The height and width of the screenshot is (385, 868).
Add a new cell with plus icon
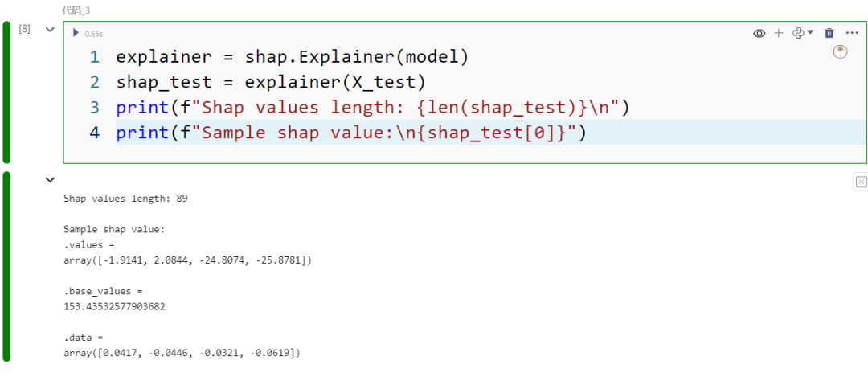click(x=778, y=33)
